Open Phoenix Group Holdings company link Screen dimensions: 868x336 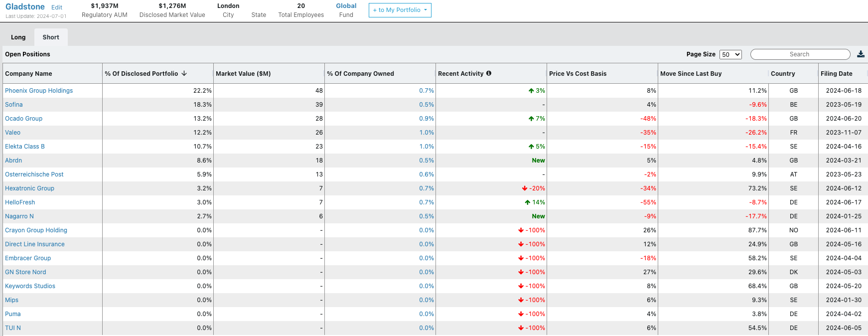39,91
